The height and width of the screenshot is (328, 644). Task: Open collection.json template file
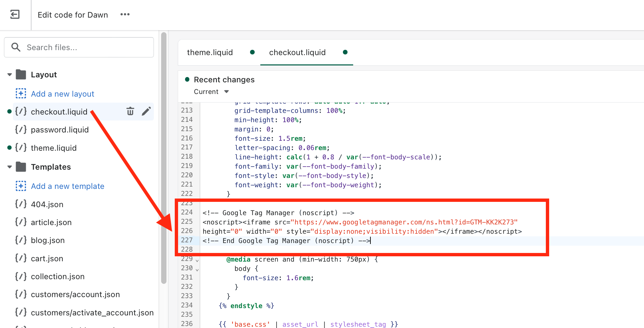pyautogui.click(x=58, y=277)
